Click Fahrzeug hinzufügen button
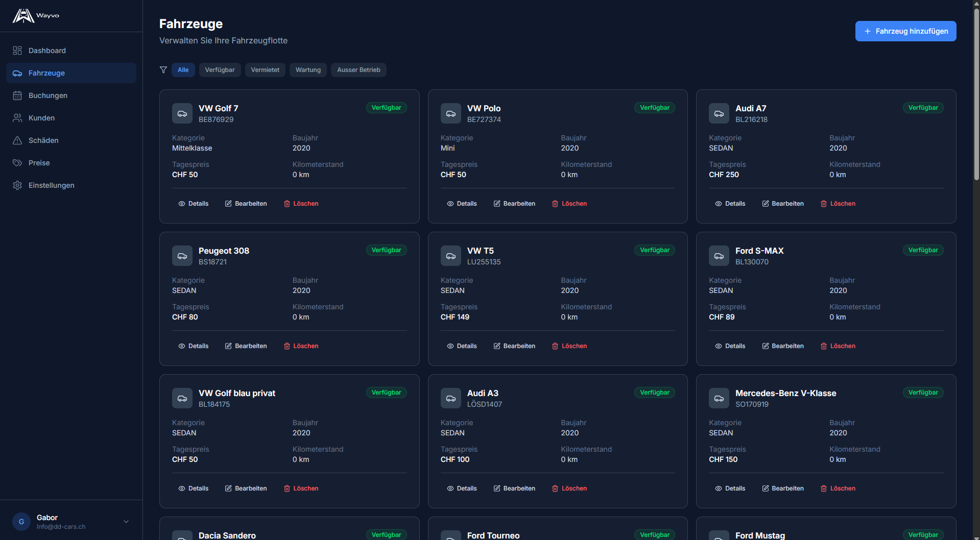 coord(905,31)
